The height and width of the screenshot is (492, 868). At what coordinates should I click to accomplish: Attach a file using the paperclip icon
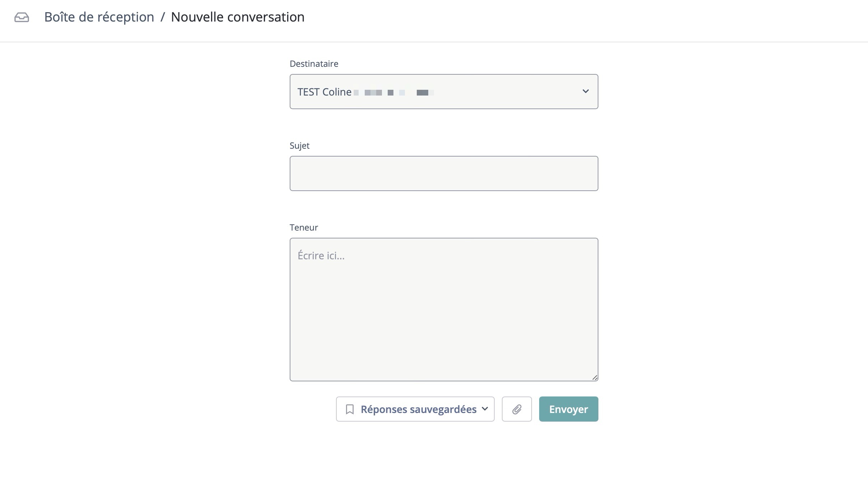(x=517, y=409)
